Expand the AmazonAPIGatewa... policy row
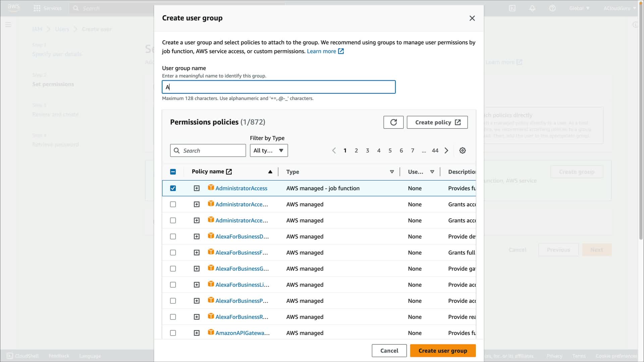The image size is (644, 362). pyautogui.click(x=197, y=333)
